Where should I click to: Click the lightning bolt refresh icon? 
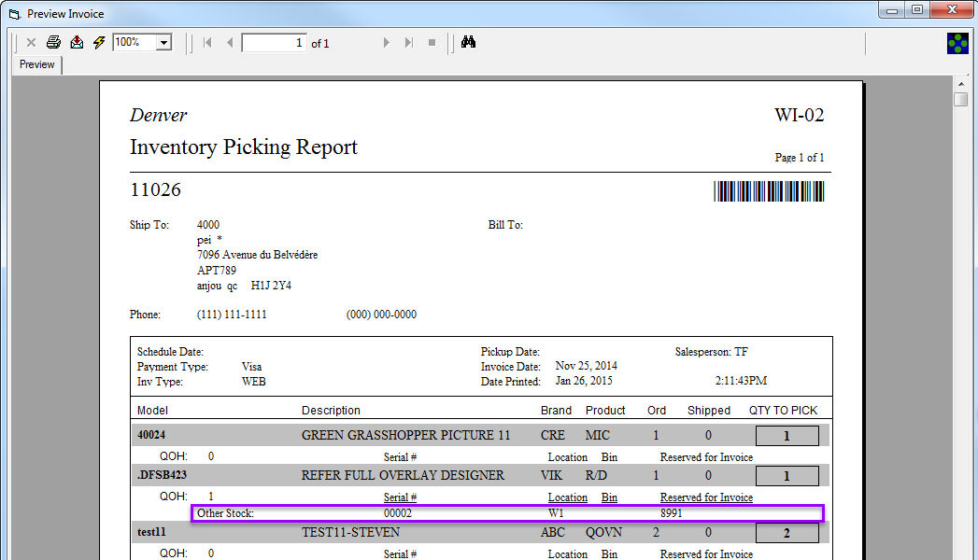pos(99,42)
